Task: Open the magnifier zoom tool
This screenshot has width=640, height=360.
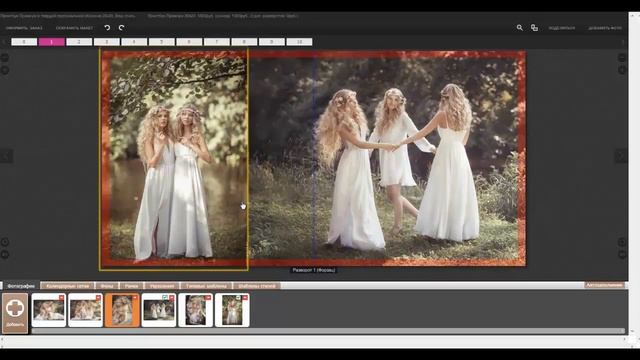Action: click(x=520, y=28)
